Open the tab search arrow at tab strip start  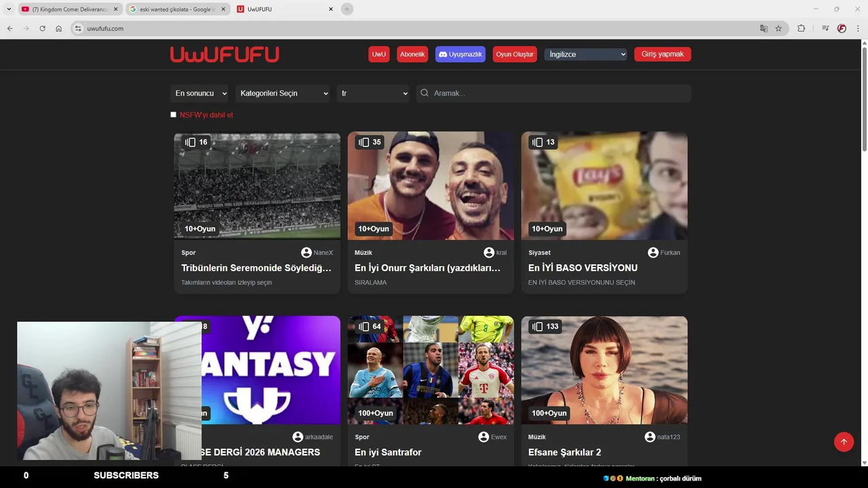[9, 9]
